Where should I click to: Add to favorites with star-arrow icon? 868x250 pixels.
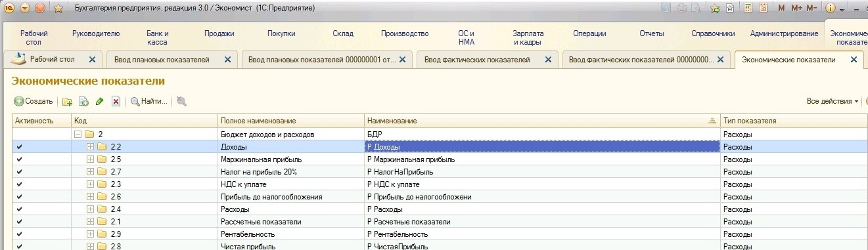click(715, 9)
